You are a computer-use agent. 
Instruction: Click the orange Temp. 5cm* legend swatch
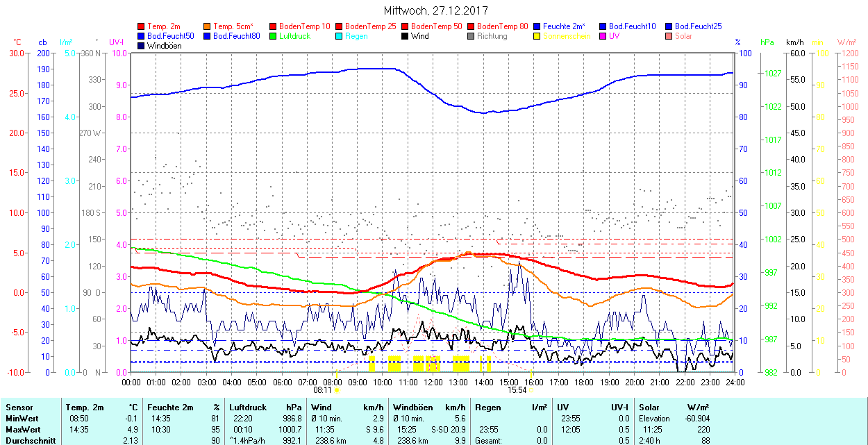coord(208,26)
